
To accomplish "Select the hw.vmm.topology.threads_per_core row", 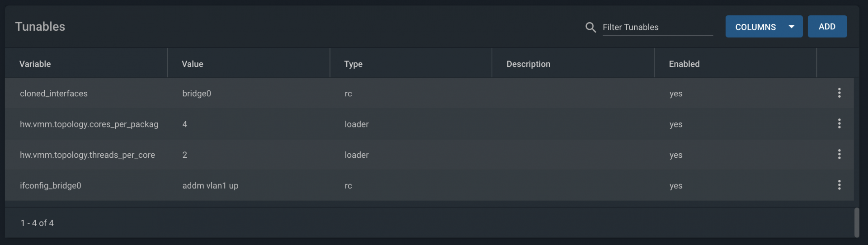I will pyautogui.click(x=429, y=155).
